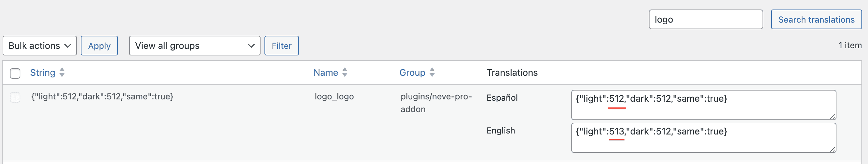Tick the select-all checkbox in table header
Image resolution: width=868 pixels, height=164 pixels.
click(15, 73)
